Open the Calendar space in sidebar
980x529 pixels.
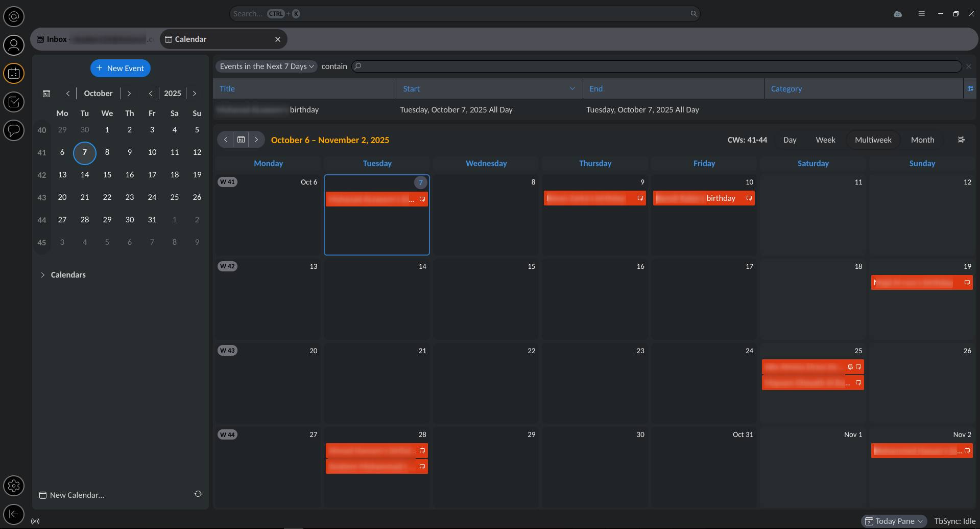(x=14, y=74)
